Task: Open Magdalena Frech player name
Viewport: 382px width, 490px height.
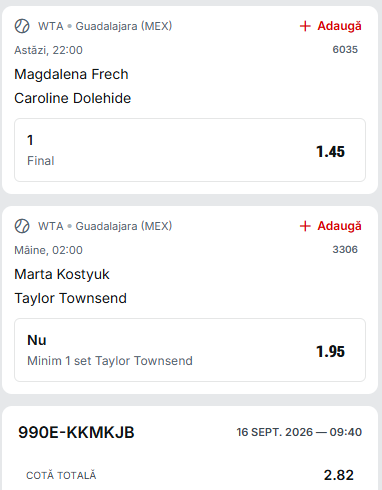Action: 71,74
